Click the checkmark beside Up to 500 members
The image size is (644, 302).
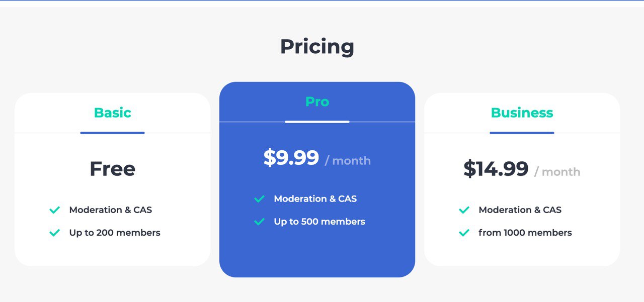pyautogui.click(x=260, y=222)
